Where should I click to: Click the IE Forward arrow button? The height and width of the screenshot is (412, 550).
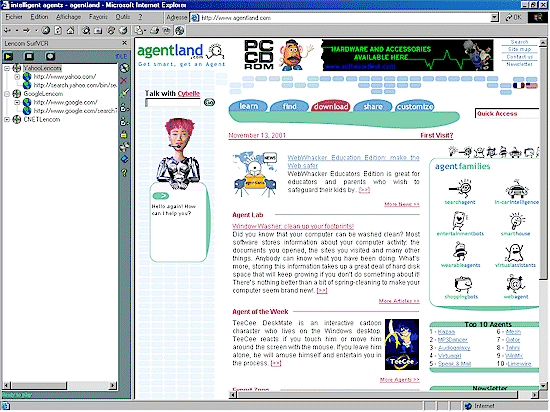click(x=26, y=31)
